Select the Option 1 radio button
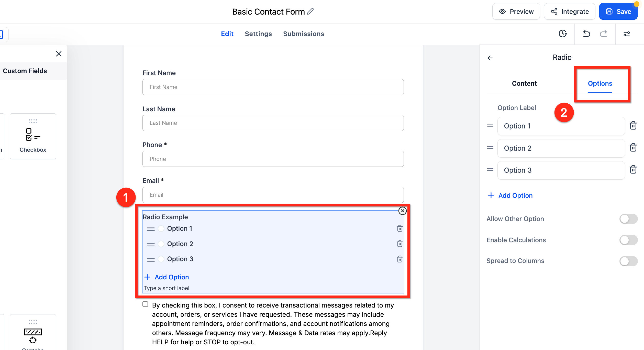Screen dimensions: 644x350 tap(161, 228)
